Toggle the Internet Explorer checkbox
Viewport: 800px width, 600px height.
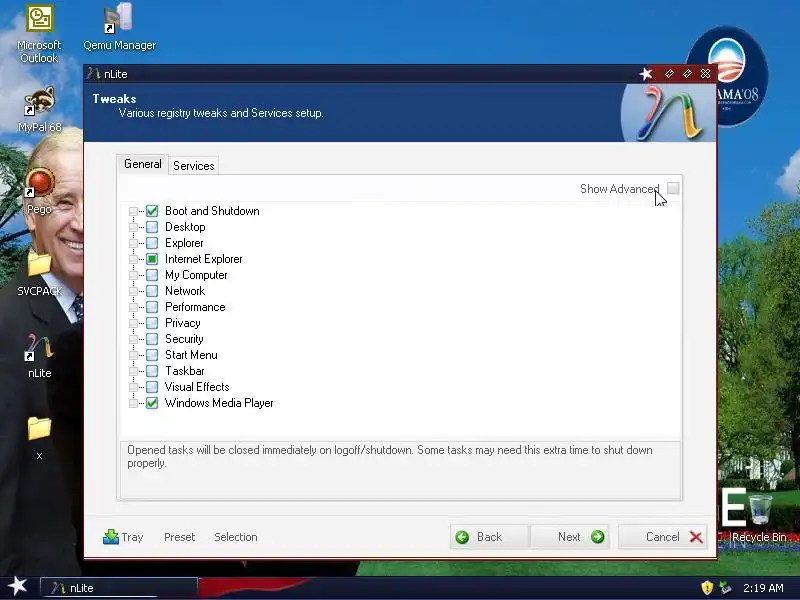point(152,259)
